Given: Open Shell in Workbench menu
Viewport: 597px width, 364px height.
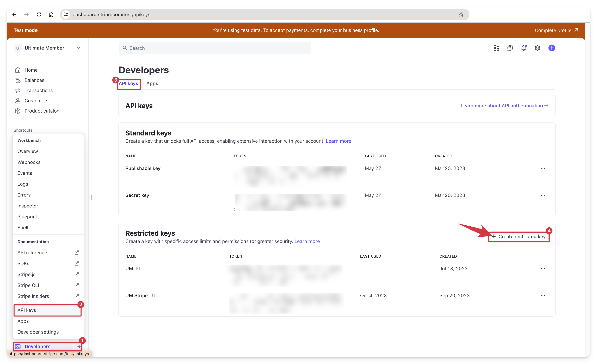Looking at the screenshot, I should pos(48,227).
